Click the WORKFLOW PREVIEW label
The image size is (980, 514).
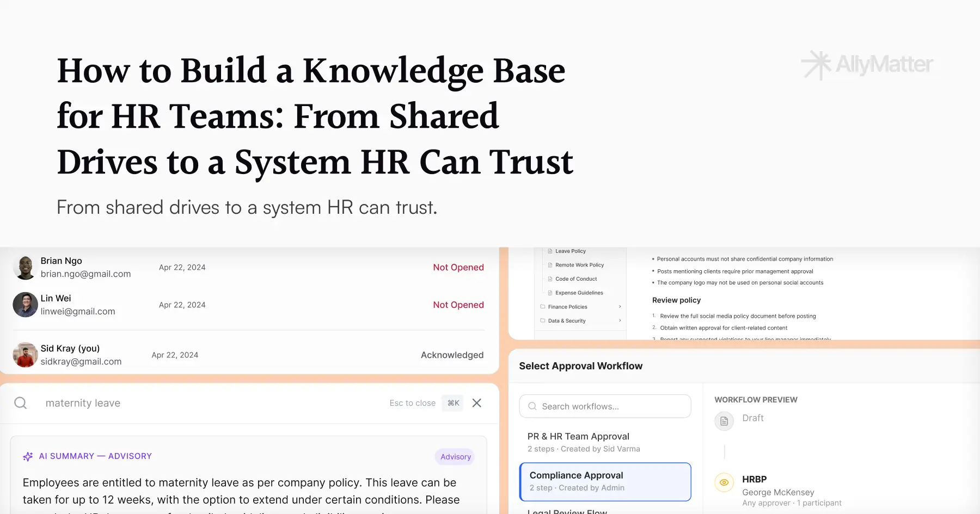click(756, 400)
